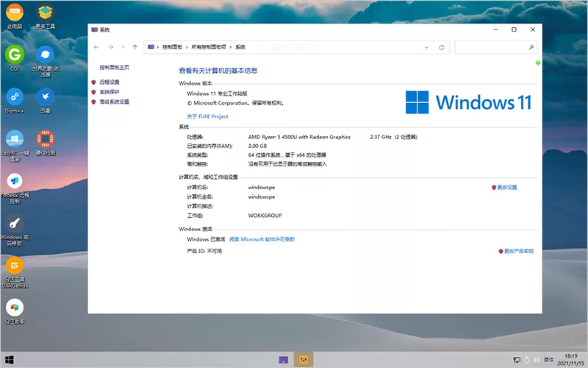Screen dimensions: 588x368
Task: Open the 更多工具 desktop icon
Action: coord(46,15)
